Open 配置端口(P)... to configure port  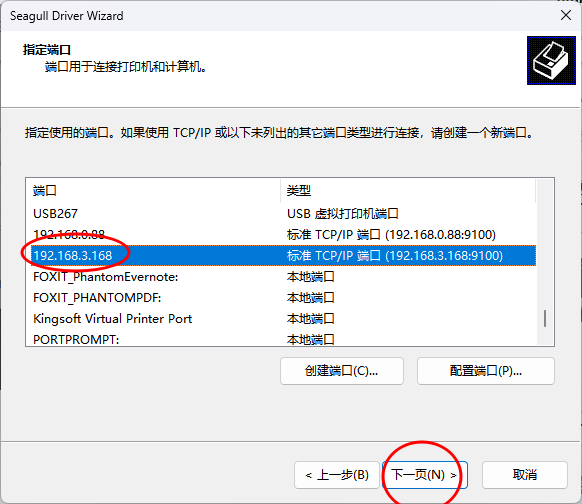485,371
